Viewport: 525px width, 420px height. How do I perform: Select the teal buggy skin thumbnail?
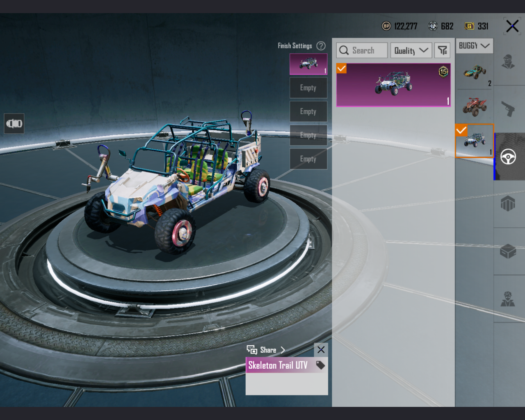tap(475, 72)
